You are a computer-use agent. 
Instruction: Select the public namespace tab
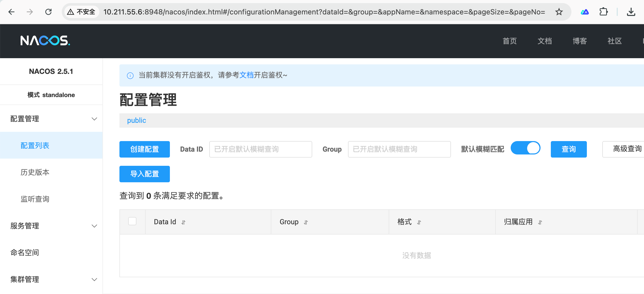tap(136, 120)
